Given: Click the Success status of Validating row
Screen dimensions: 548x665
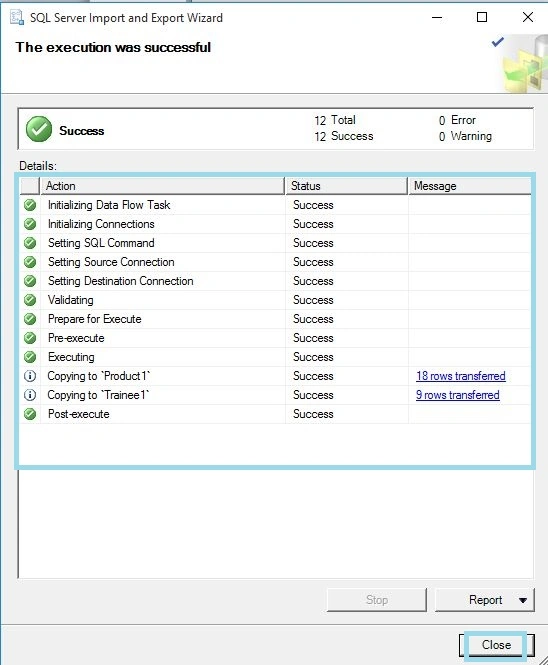Looking at the screenshot, I should [313, 300].
